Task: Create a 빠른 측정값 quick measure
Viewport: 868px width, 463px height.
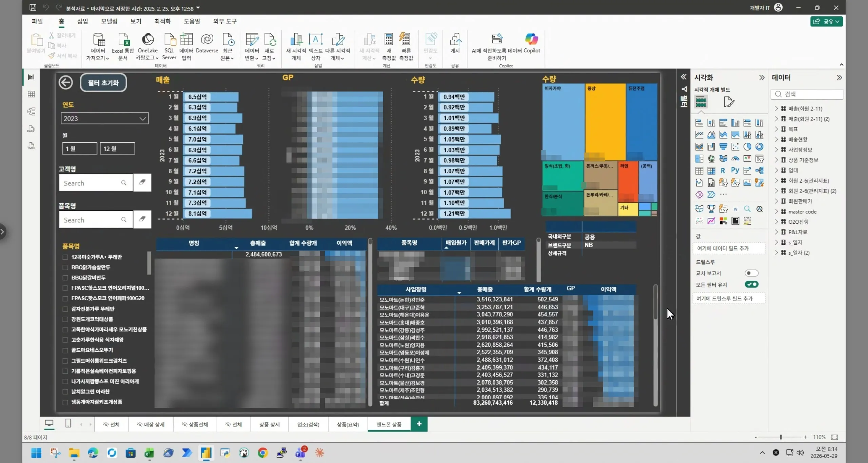Action: pos(406,46)
